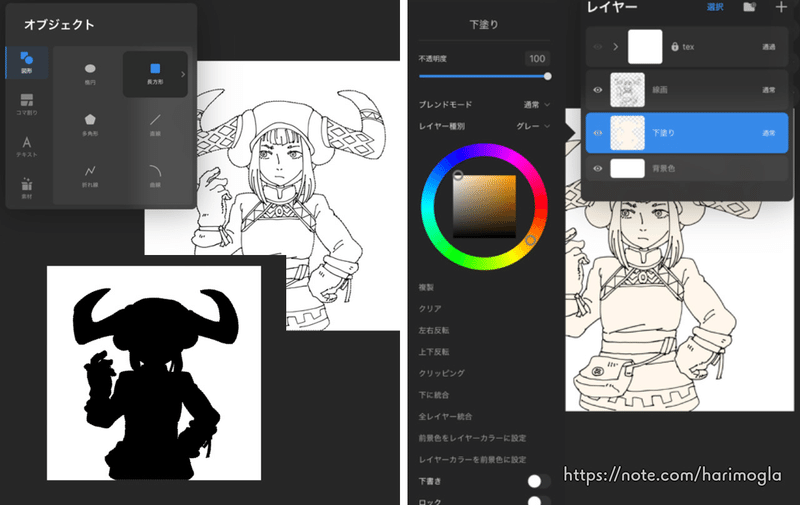Click the 下塗り layer thumbnail
The width and height of the screenshot is (800, 505).
(x=628, y=133)
